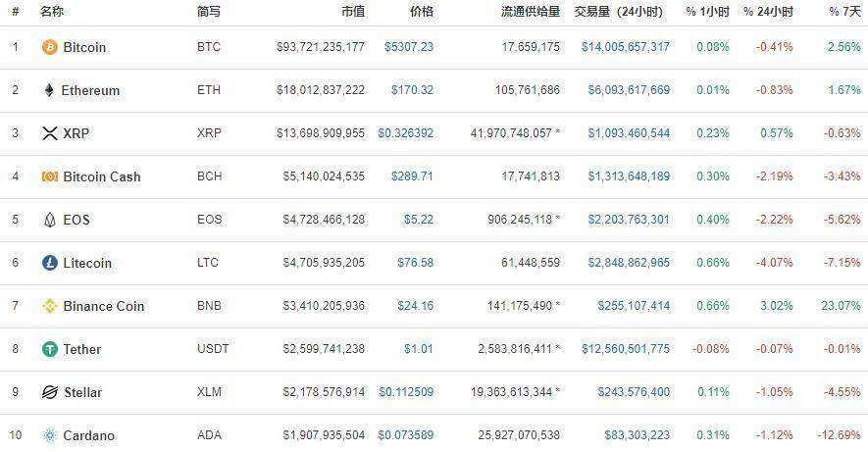
Task: Click XRP price $0.326392
Action: click(406, 133)
